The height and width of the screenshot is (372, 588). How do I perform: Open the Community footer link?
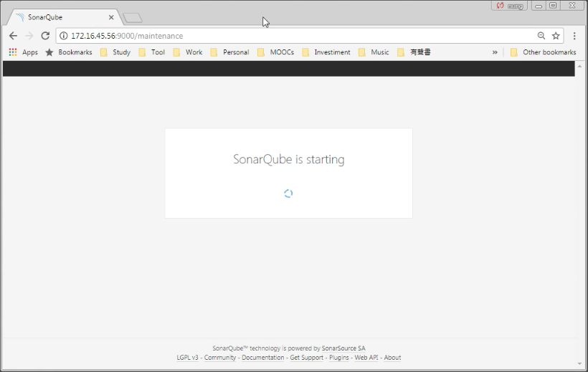(220, 358)
